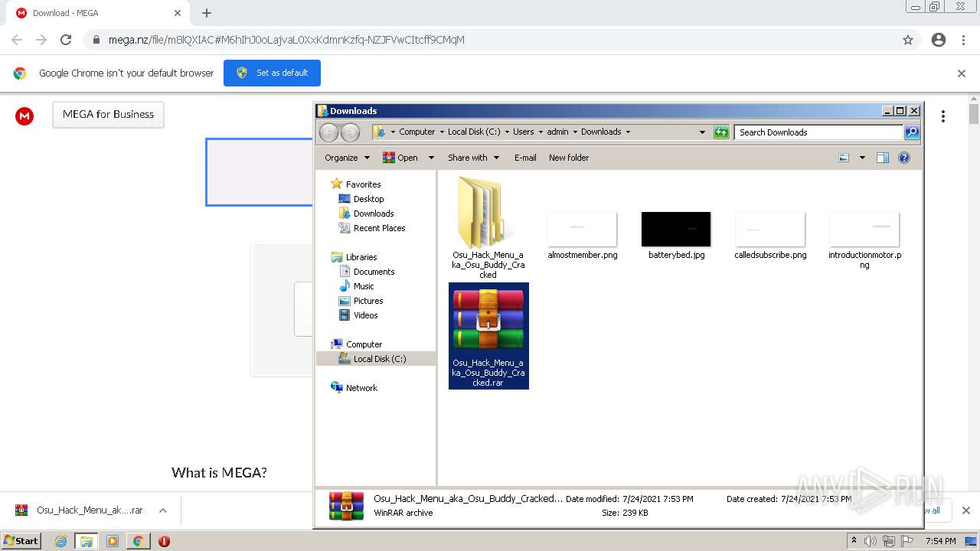980x551 pixels.
Task: Select Osu_Hack_Menu_aka_Osu_Buddy_Cracked.rar archive
Action: tap(488, 336)
